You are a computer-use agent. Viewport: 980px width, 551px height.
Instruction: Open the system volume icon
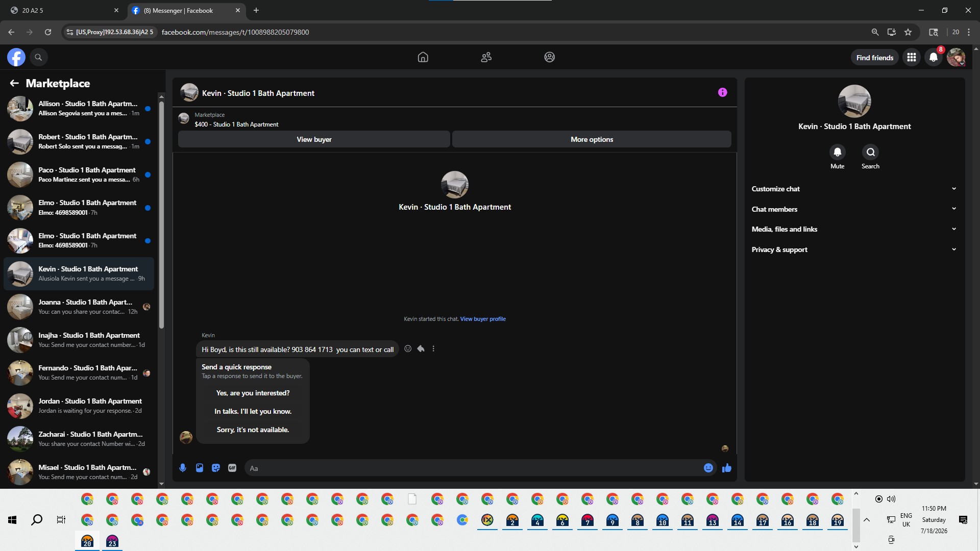[891, 499]
